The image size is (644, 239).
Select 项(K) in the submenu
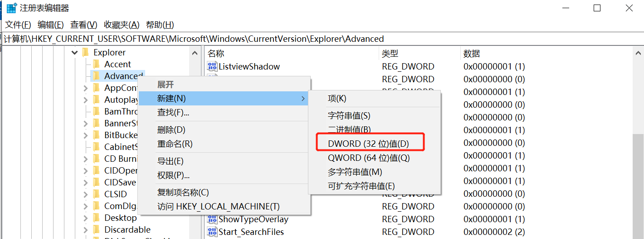pos(374,99)
